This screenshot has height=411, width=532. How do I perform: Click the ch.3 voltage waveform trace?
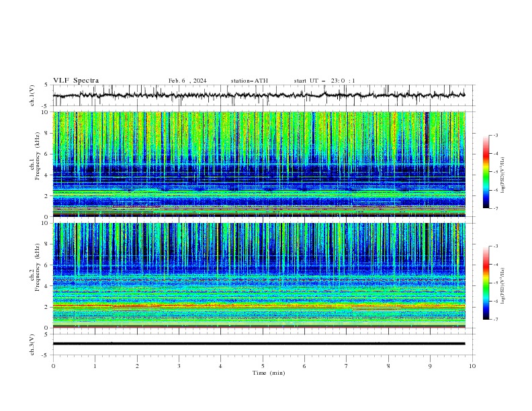coord(259,344)
